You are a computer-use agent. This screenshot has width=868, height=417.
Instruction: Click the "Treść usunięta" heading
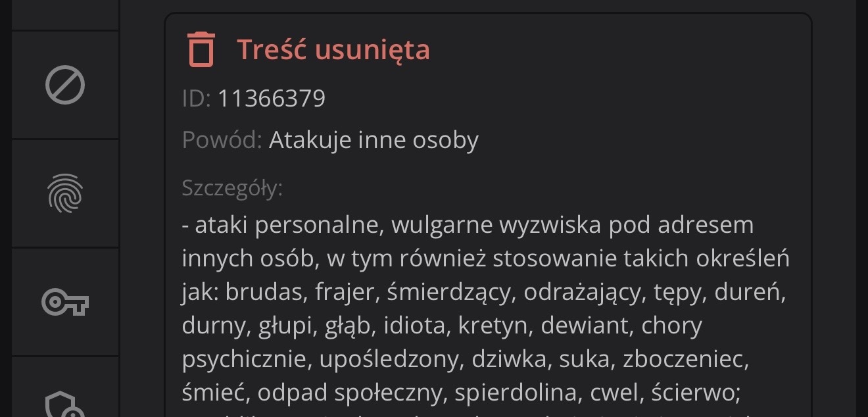click(x=333, y=49)
